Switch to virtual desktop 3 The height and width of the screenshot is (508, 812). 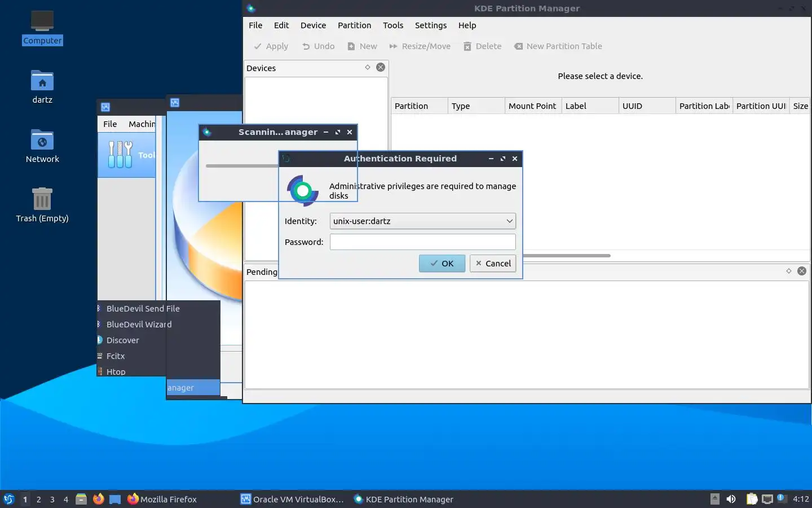tap(52, 500)
